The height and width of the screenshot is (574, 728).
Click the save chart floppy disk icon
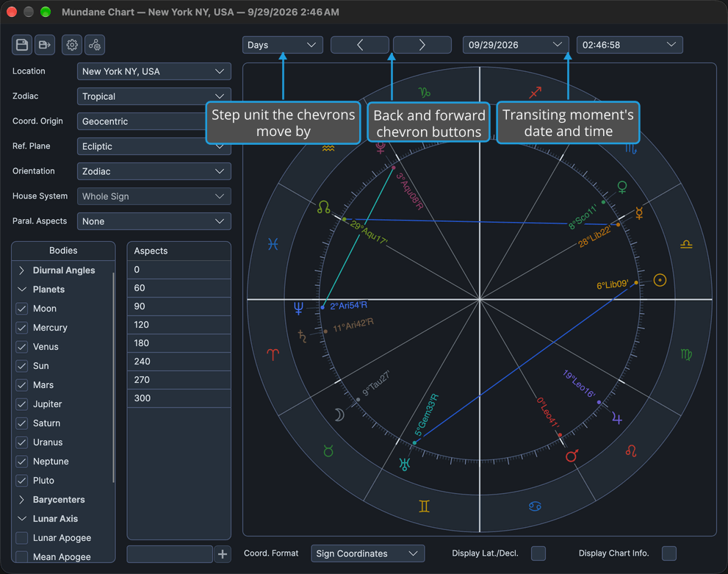tap(22, 45)
